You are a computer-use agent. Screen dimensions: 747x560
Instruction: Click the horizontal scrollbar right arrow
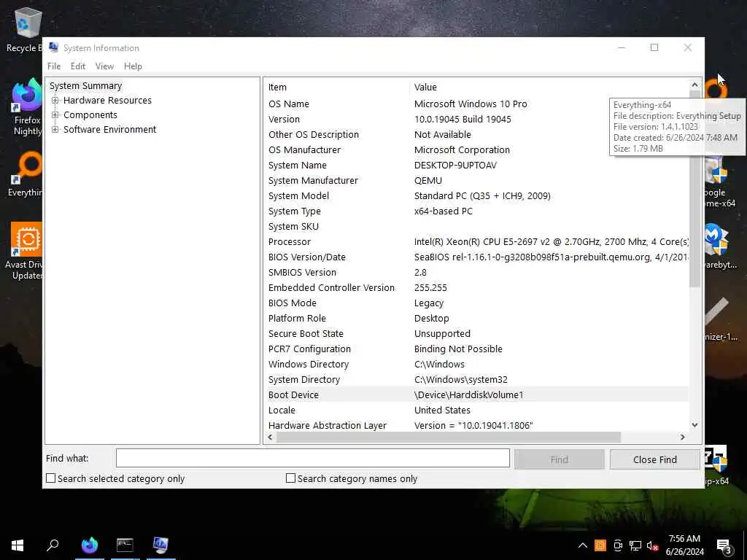click(683, 437)
